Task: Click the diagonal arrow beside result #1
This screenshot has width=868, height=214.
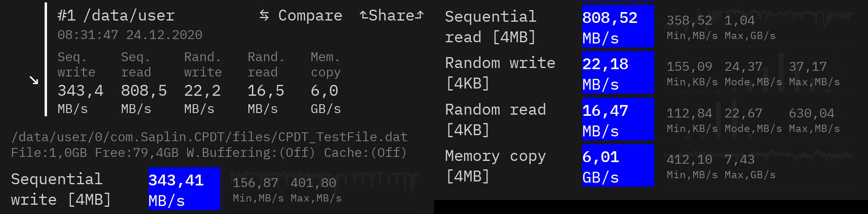Action: pyautogui.click(x=34, y=80)
